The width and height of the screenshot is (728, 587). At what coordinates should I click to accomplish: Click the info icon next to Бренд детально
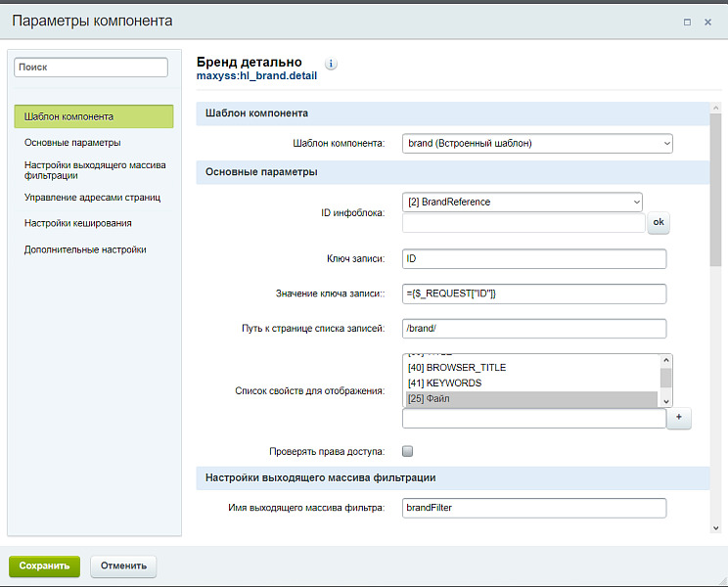[x=331, y=64]
